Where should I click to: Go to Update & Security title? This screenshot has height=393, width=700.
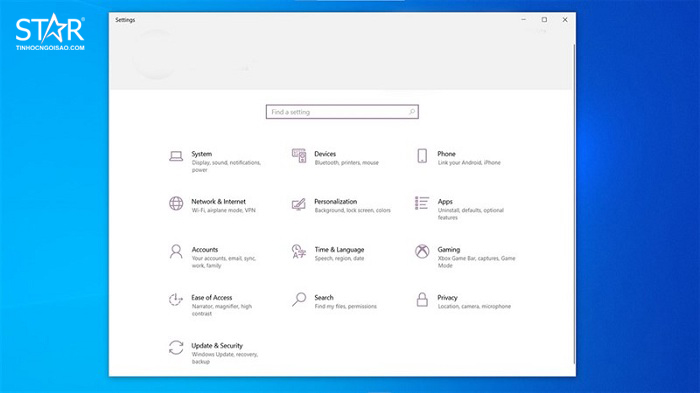217,346
